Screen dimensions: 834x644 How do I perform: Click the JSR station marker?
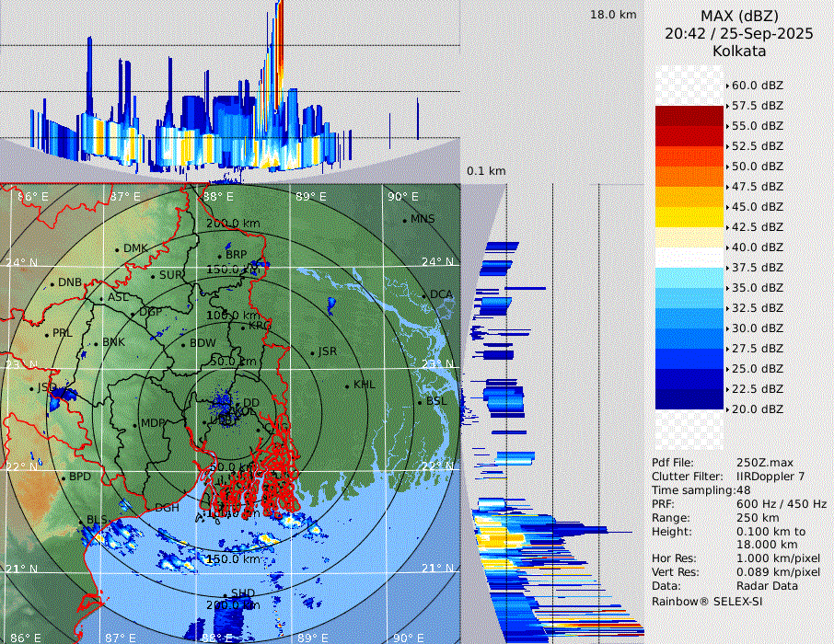[x=312, y=352]
